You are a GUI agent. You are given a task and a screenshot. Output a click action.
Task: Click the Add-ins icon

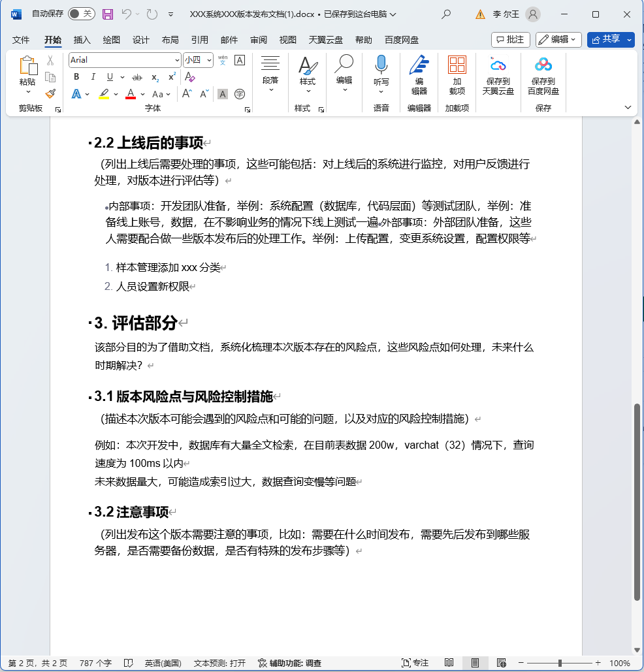(x=457, y=75)
